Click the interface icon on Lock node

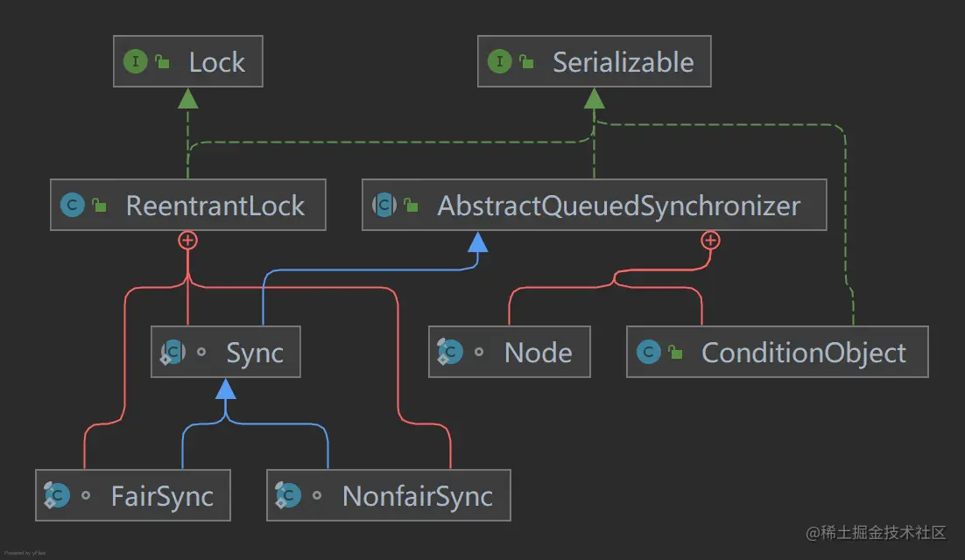coord(136,62)
